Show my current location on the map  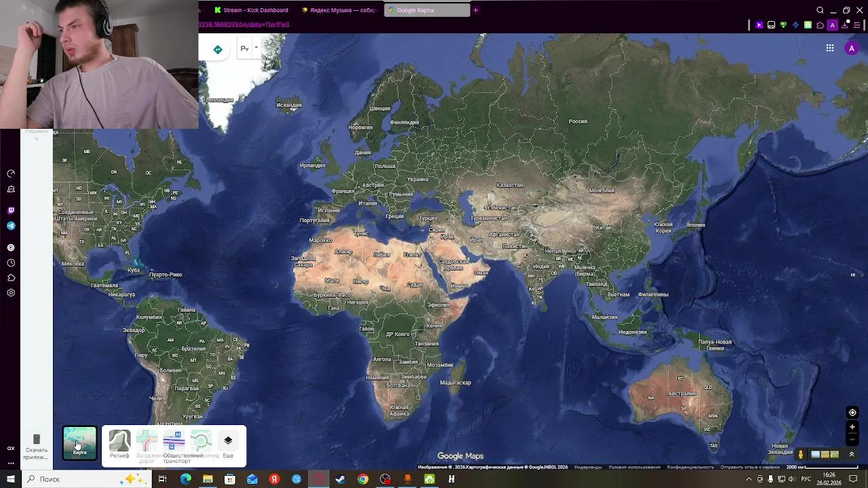click(852, 413)
